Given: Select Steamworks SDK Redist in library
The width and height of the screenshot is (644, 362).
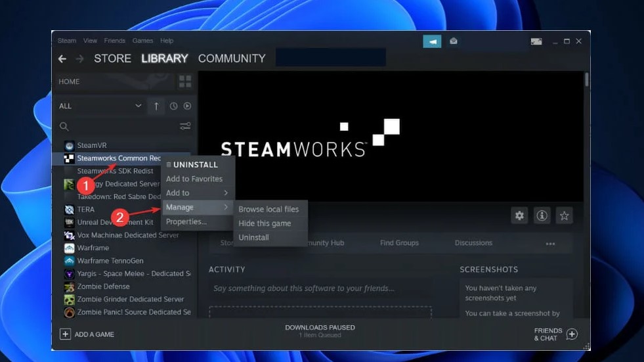Looking at the screenshot, I should point(114,171).
